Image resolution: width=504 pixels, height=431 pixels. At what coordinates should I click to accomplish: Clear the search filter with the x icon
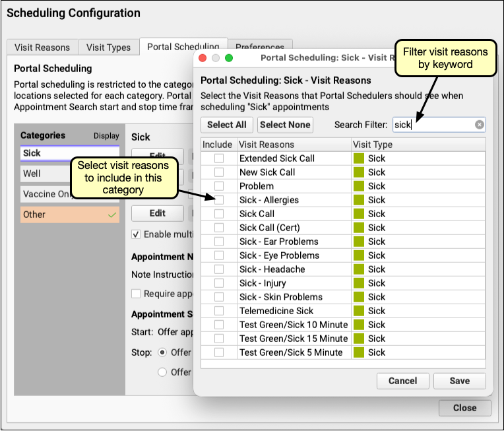click(x=480, y=124)
